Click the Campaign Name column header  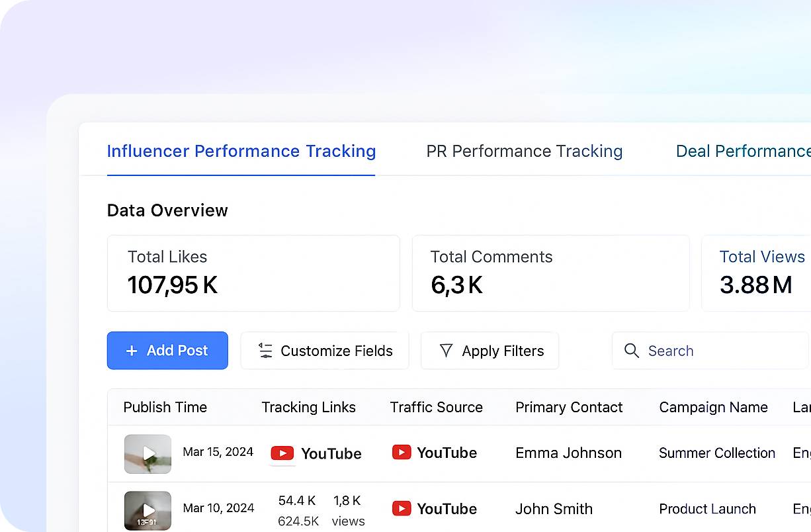tap(713, 407)
